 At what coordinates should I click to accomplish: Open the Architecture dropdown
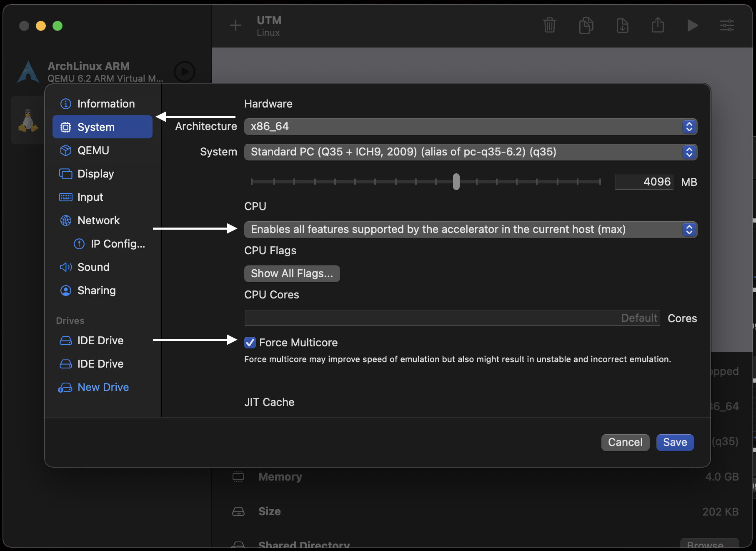pyautogui.click(x=470, y=127)
